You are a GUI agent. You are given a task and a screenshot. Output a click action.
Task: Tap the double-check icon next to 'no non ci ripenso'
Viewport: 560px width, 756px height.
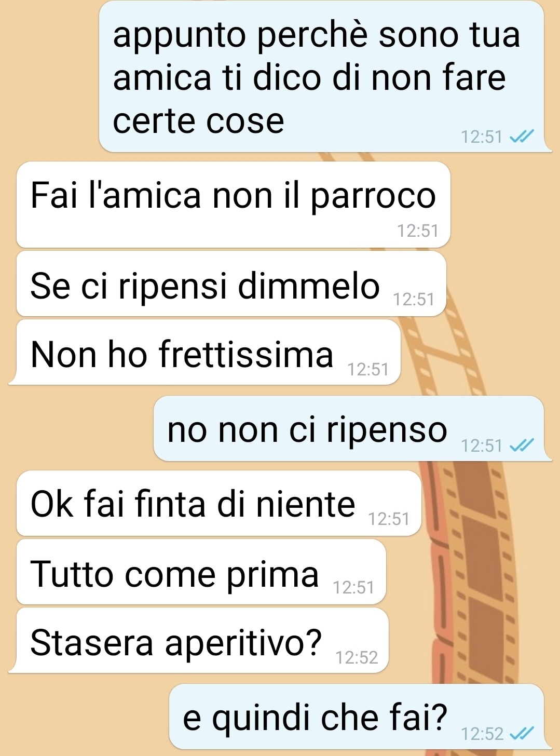point(521,445)
